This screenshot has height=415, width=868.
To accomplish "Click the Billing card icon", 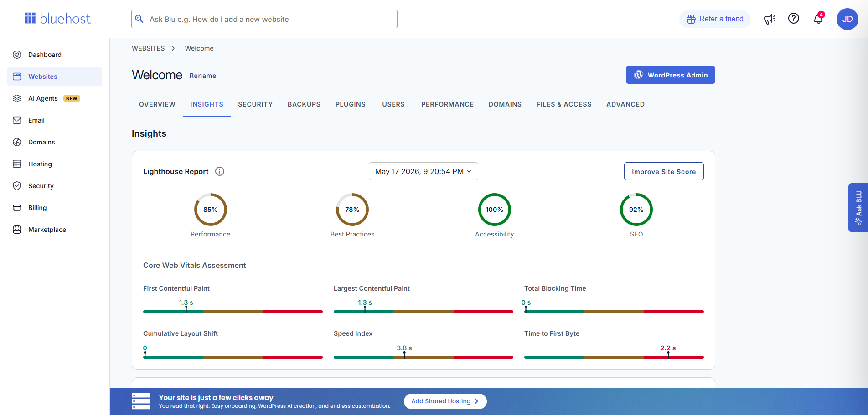I will [17, 208].
